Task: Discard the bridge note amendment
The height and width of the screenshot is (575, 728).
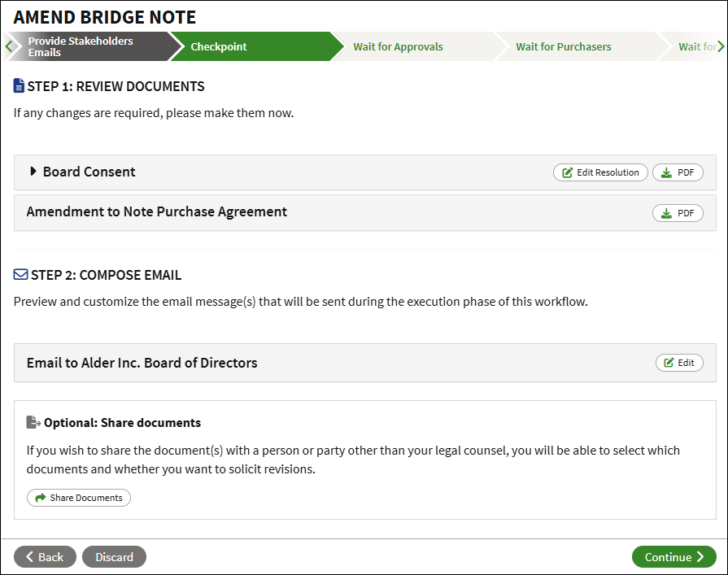Action: (114, 557)
